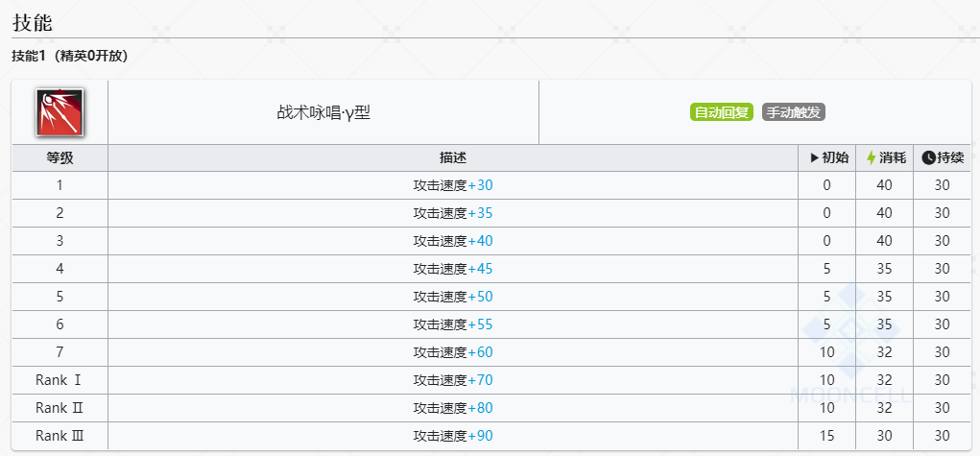The height and width of the screenshot is (456, 980).
Task: Select the Rank Ⅰ level cell
Action: [60, 380]
